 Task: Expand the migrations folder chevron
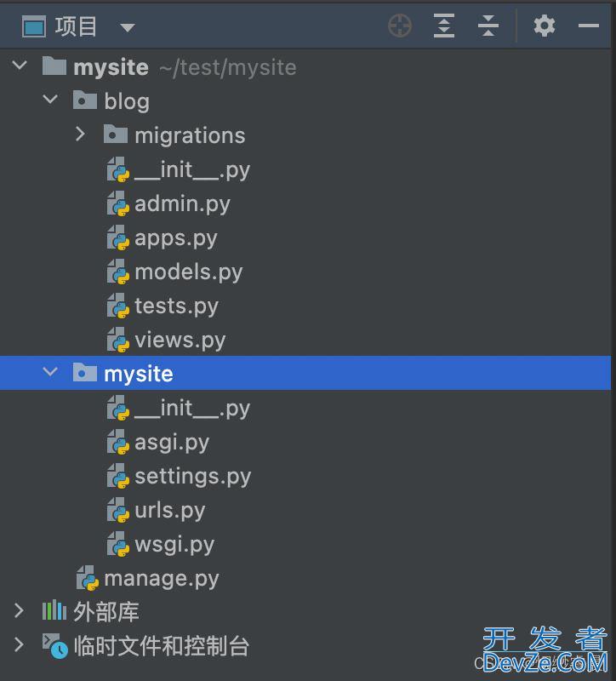coord(80,134)
